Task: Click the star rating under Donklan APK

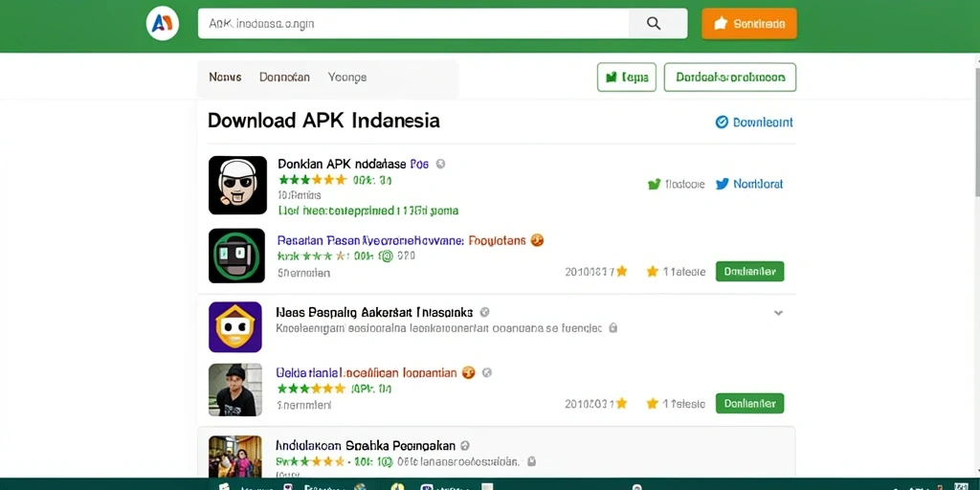Action: point(313,180)
